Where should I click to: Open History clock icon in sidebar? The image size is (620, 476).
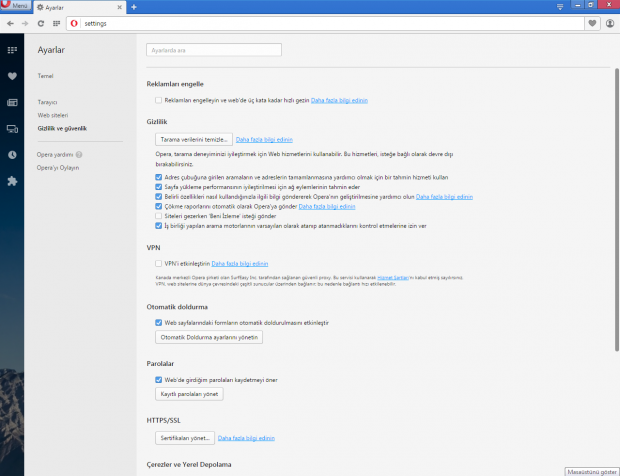click(12, 155)
